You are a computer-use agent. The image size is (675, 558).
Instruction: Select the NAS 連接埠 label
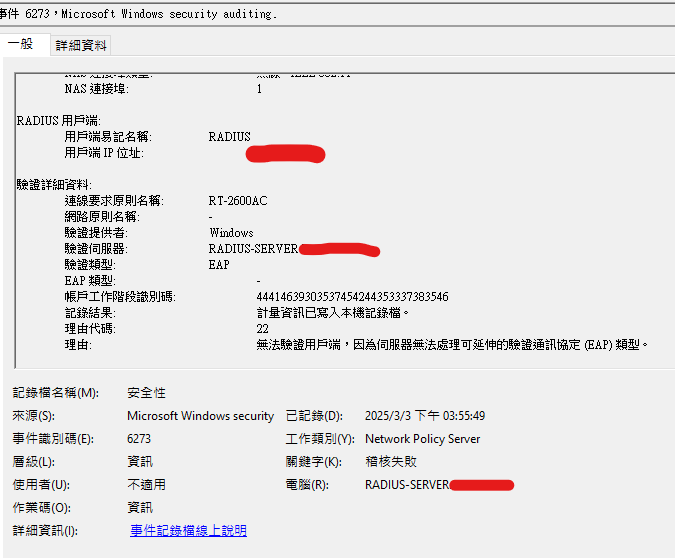(x=96, y=89)
